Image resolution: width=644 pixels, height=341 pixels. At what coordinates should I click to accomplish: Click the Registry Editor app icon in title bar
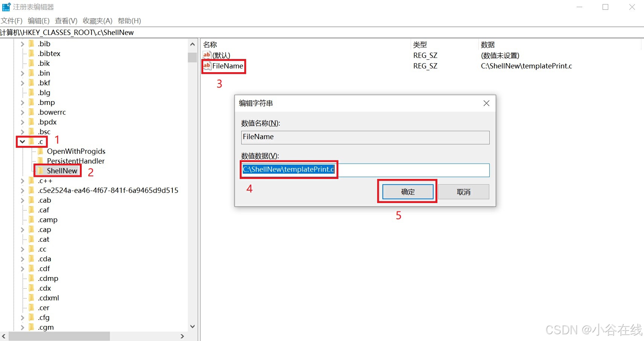[x=6, y=7]
